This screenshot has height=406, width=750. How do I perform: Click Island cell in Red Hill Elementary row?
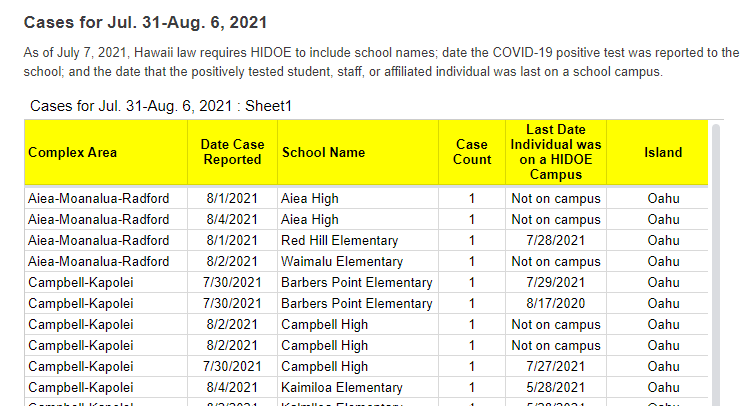coord(663,241)
